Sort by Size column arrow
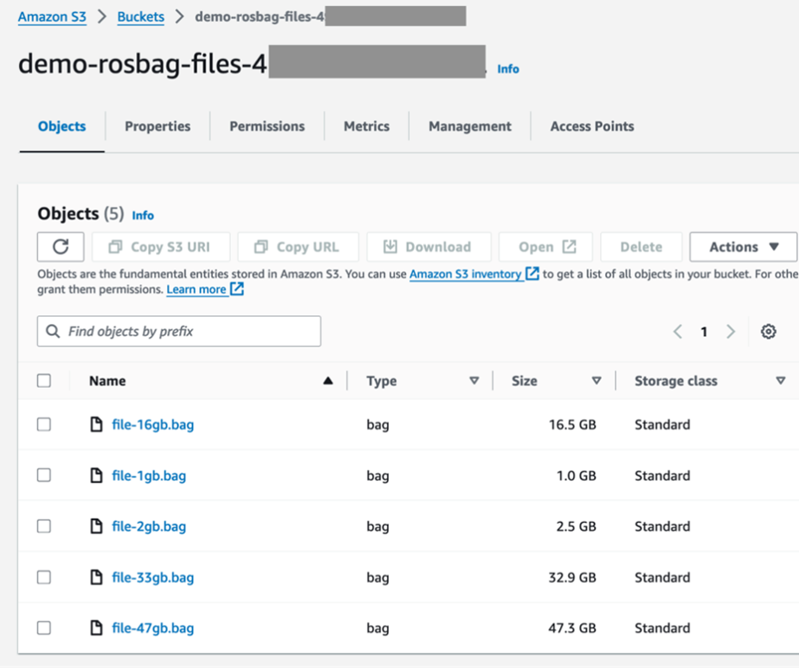This screenshot has width=799, height=672. [x=596, y=380]
